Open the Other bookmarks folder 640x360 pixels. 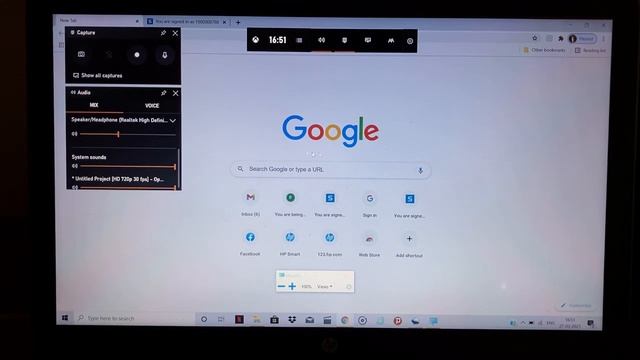[544, 50]
